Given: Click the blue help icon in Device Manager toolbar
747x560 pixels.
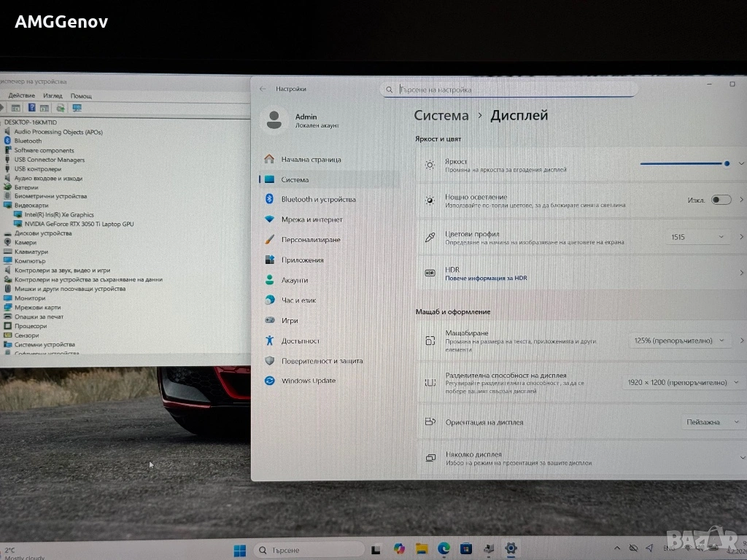Looking at the screenshot, I should click(31, 108).
